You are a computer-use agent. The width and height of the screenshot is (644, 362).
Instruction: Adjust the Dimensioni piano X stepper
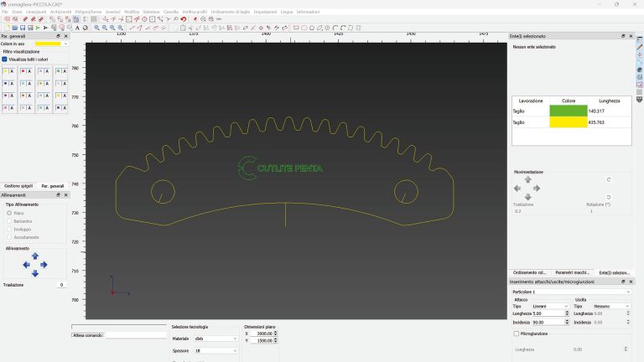275,334
